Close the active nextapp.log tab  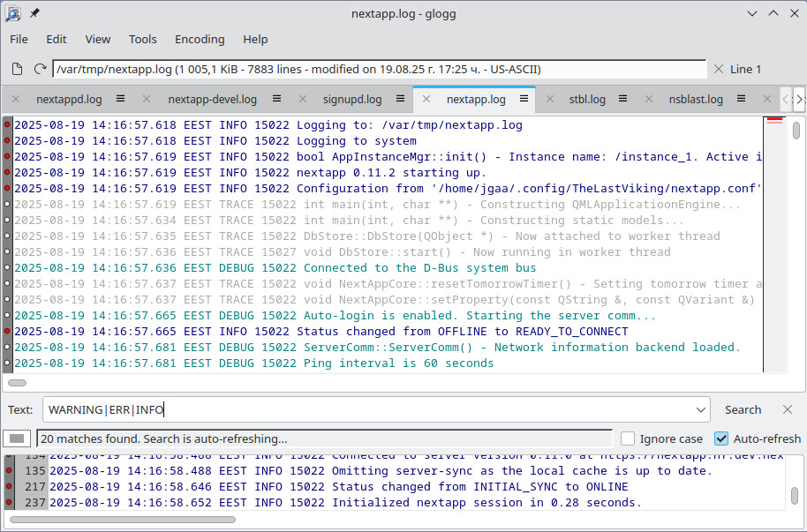[426, 100]
